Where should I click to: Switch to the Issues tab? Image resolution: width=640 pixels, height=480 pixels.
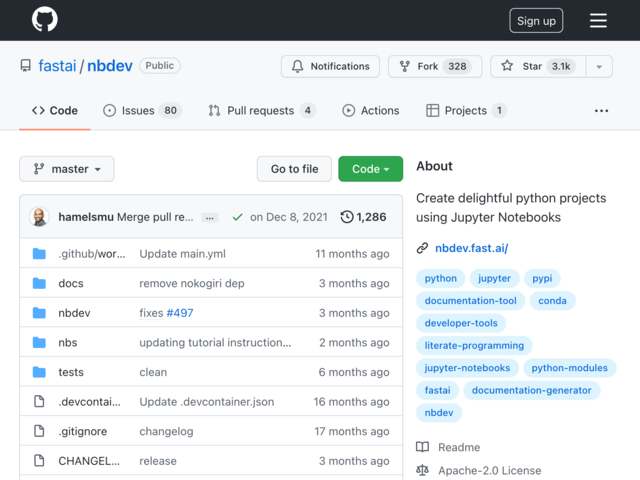(x=142, y=111)
